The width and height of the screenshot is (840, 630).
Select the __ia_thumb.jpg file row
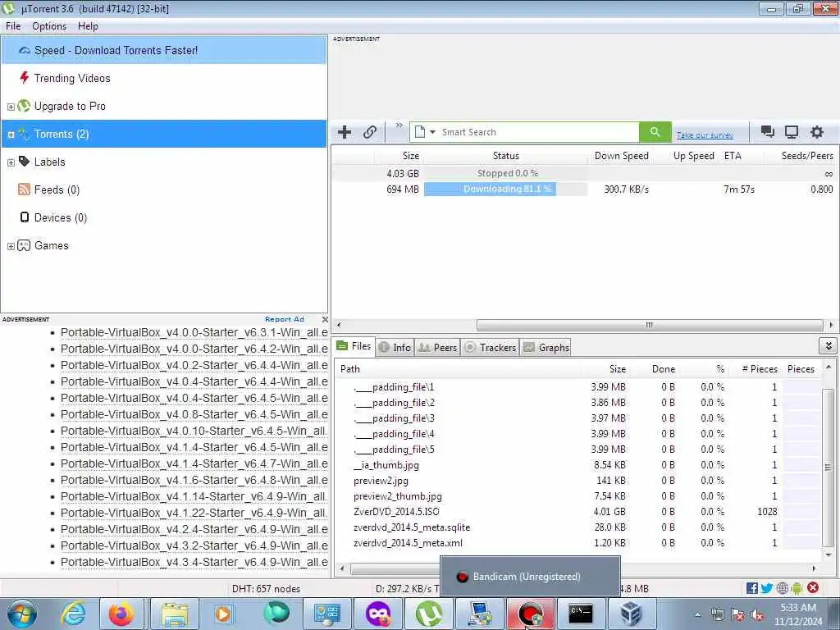click(578, 465)
